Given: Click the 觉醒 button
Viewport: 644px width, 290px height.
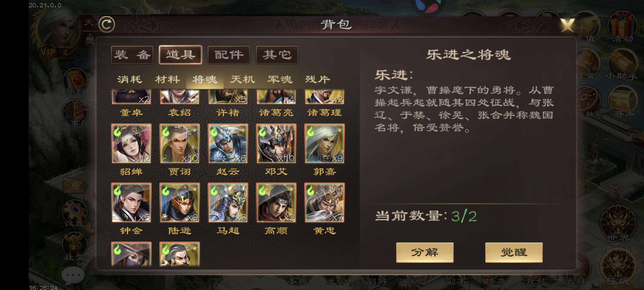Looking at the screenshot, I should 514,252.
